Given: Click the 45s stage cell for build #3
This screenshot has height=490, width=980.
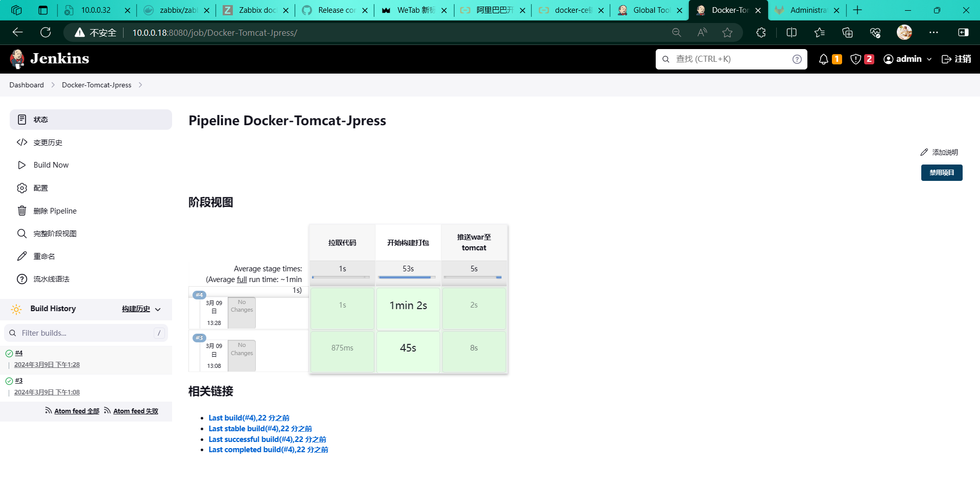Looking at the screenshot, I should 408,352.
